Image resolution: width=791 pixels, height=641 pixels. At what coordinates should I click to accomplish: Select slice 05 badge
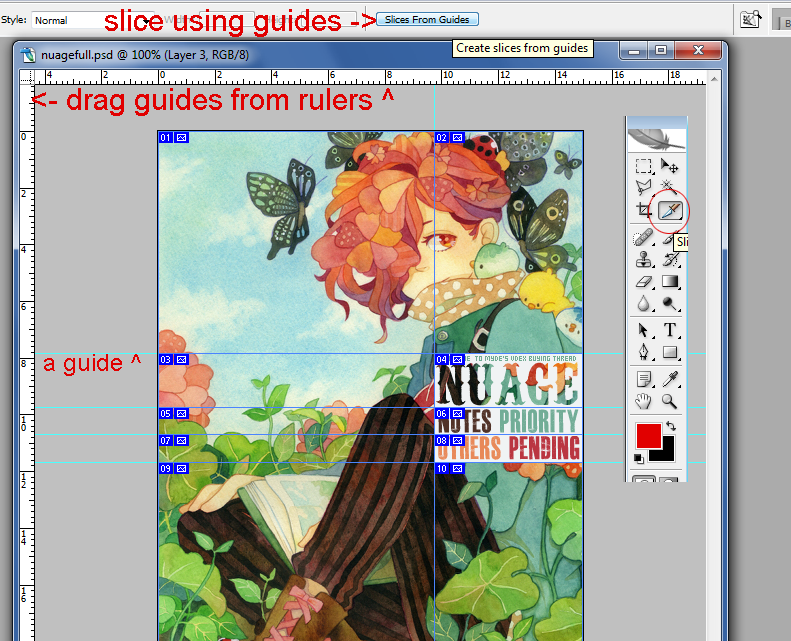click(174, 413)
